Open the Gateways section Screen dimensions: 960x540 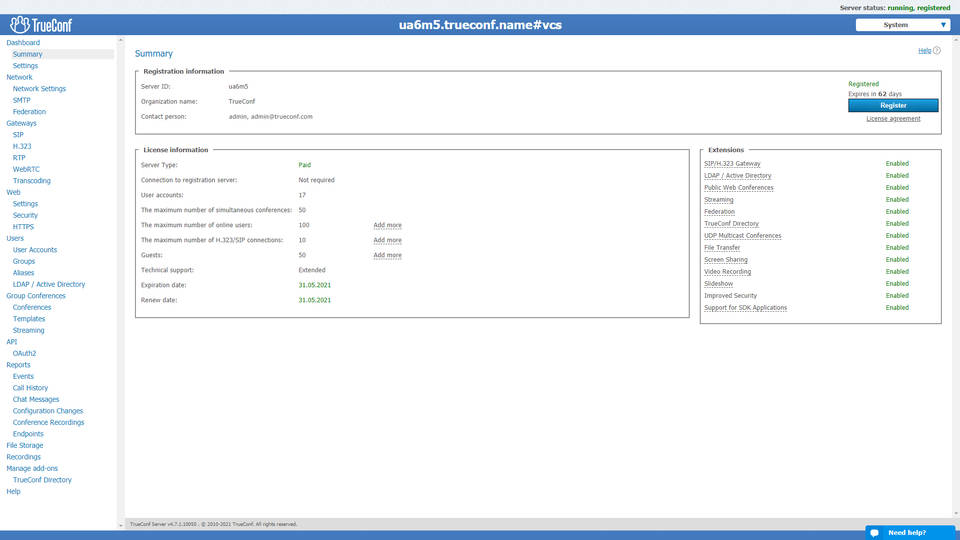(x=21, y=123)
